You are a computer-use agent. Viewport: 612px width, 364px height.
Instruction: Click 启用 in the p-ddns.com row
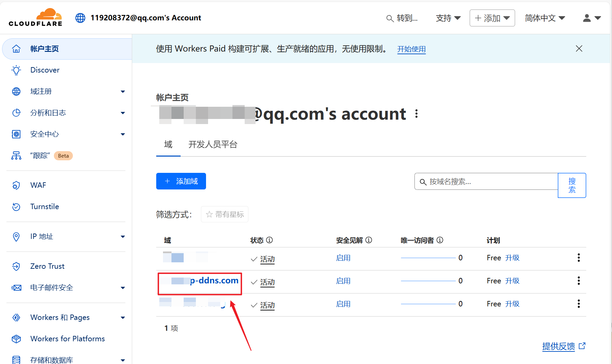pos(343,281)
